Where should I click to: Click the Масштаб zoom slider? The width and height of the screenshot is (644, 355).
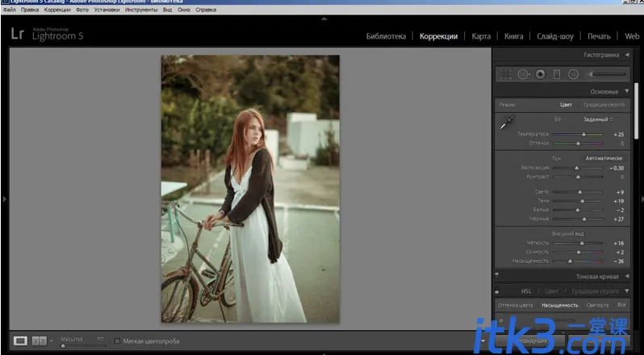[83, 346]
